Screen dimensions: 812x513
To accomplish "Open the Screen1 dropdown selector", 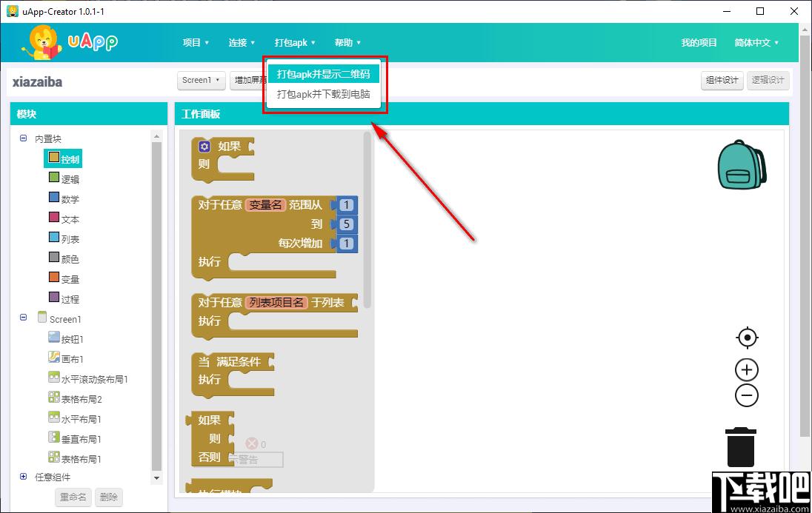I will tap(201, 80).
